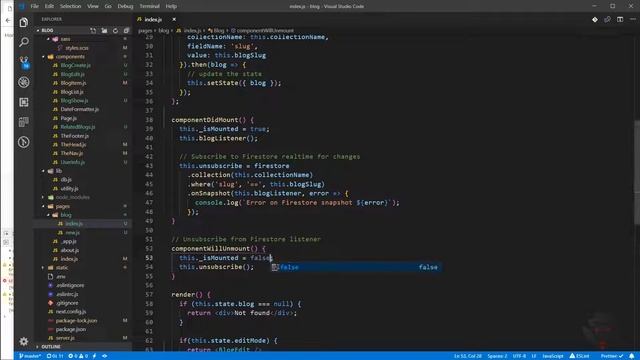Open the Edit menu
This screenshot has height=360, width=640.
point(49,6)
